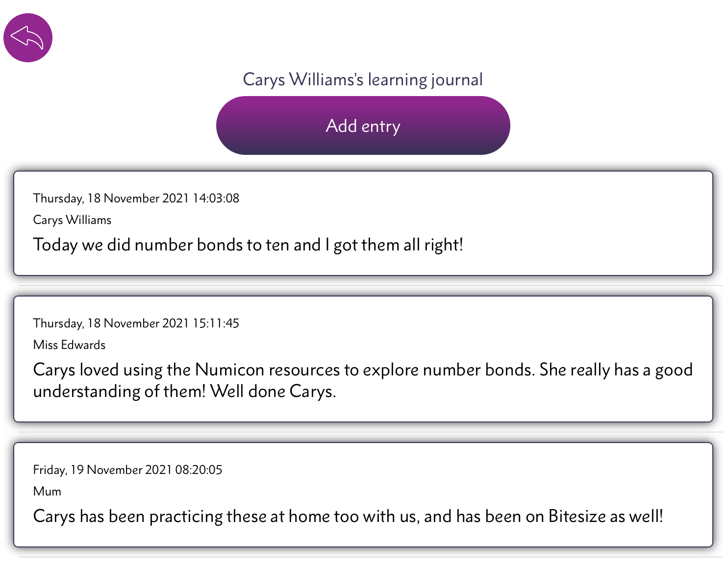Click the 'Well done Carys' line

tap(184, 391)
